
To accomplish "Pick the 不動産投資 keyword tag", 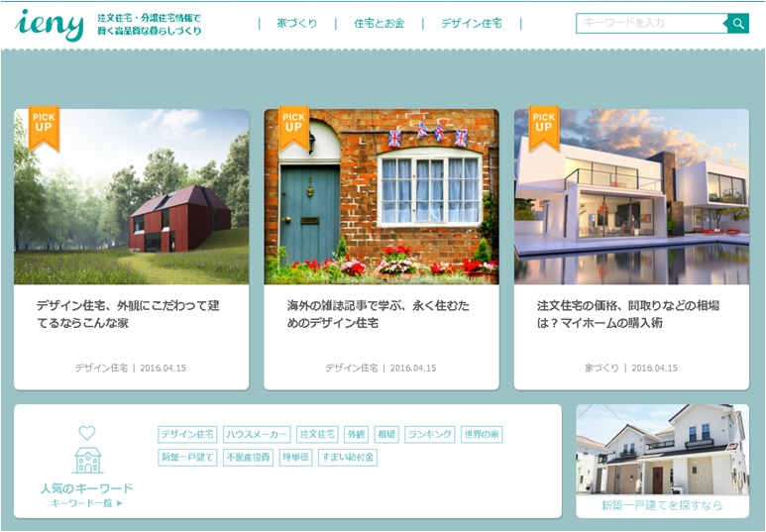I will point(248,458).
